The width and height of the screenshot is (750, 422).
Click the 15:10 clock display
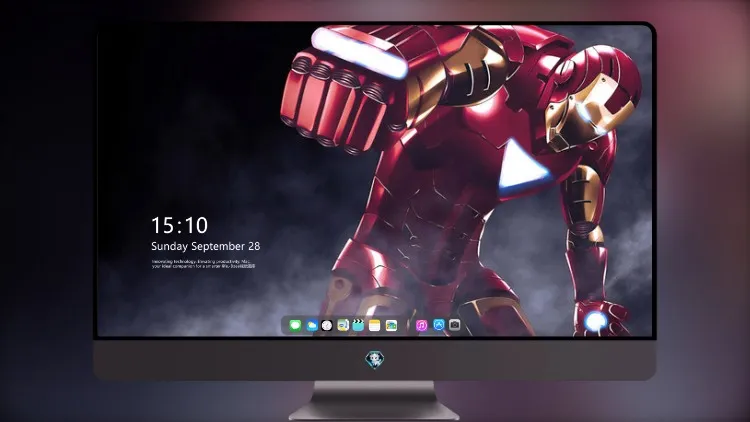click(x=179, y=225)
